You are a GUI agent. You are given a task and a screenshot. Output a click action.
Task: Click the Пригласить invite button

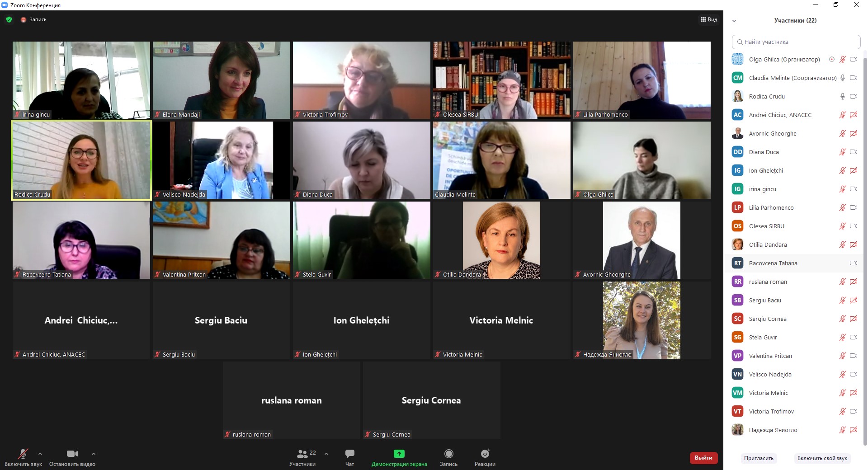tap(759, 458)
